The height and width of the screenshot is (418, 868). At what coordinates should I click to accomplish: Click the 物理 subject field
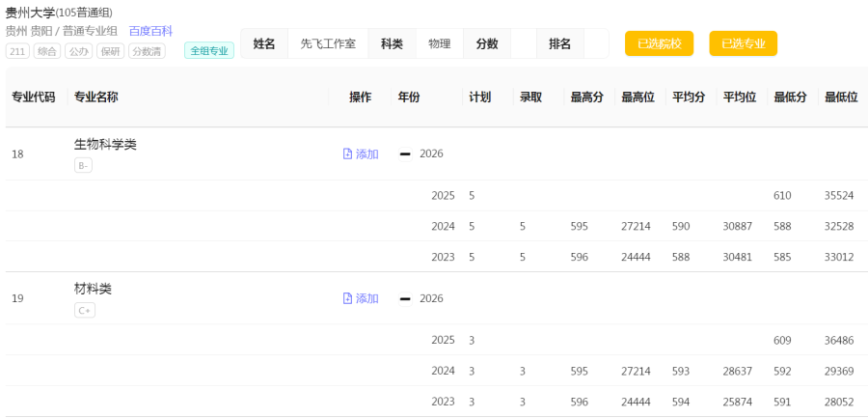point(440,43)
